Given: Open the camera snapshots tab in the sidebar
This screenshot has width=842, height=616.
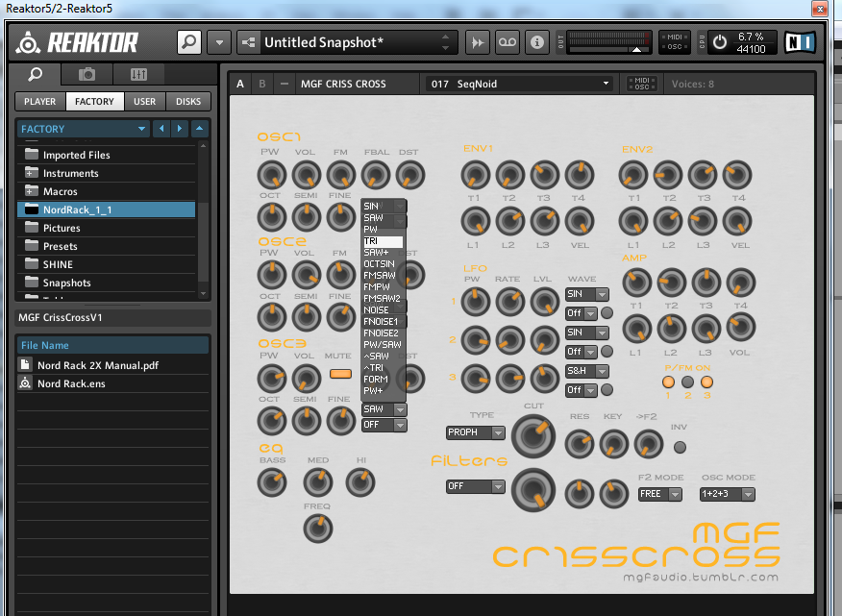Looking at the screenshot, I should point(87,74).
